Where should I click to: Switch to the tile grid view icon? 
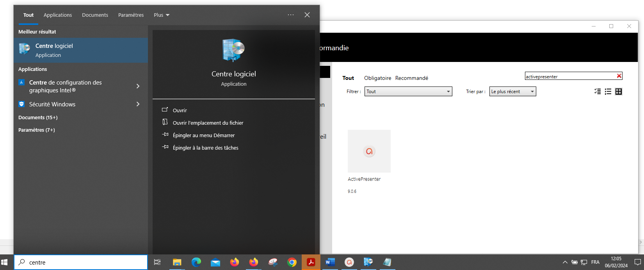[619, 92]
